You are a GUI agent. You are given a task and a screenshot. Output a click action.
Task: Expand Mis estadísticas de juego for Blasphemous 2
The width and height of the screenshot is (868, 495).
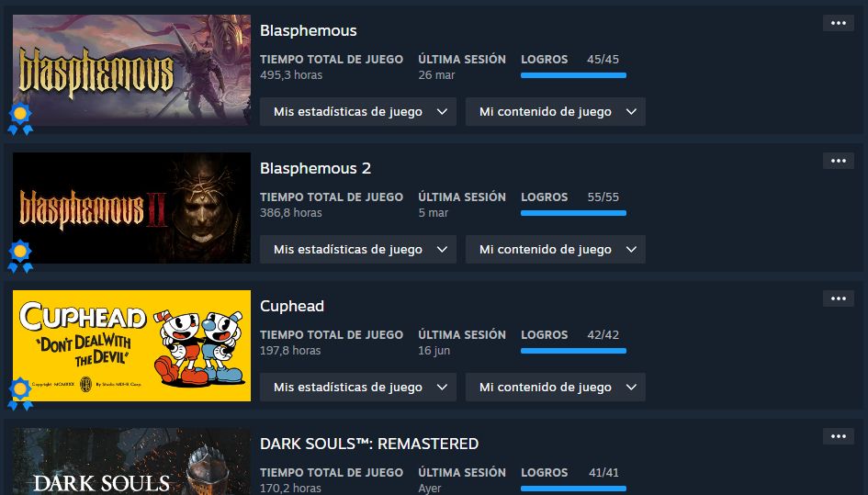(x=358, y=250)
